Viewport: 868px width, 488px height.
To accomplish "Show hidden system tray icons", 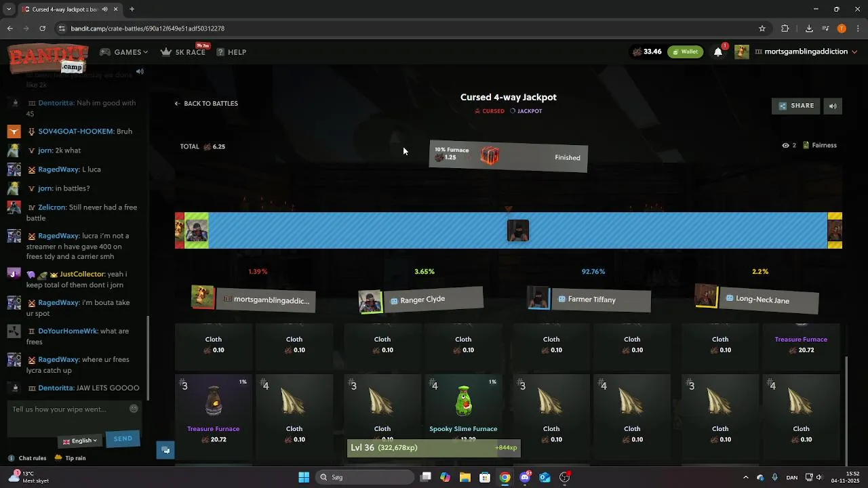I will (x=746, y=477).
